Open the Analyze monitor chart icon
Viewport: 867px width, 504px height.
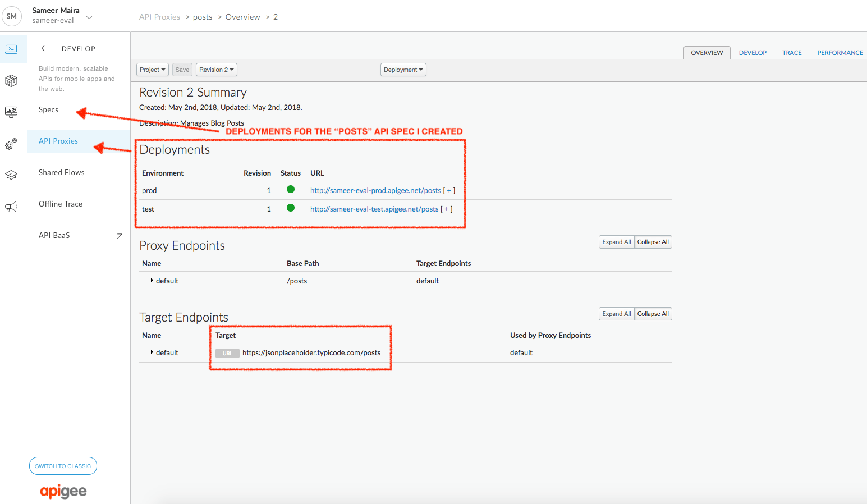tap(11, 112)
